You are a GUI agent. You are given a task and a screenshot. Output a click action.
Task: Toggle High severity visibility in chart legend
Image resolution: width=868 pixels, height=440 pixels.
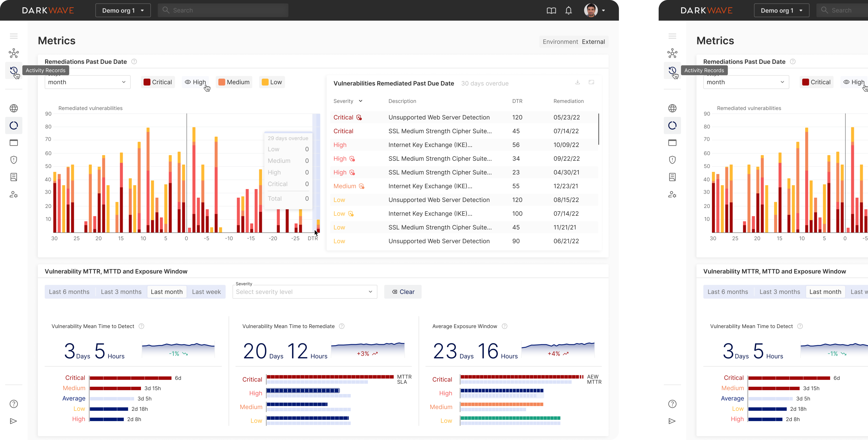tap(196, 82)
